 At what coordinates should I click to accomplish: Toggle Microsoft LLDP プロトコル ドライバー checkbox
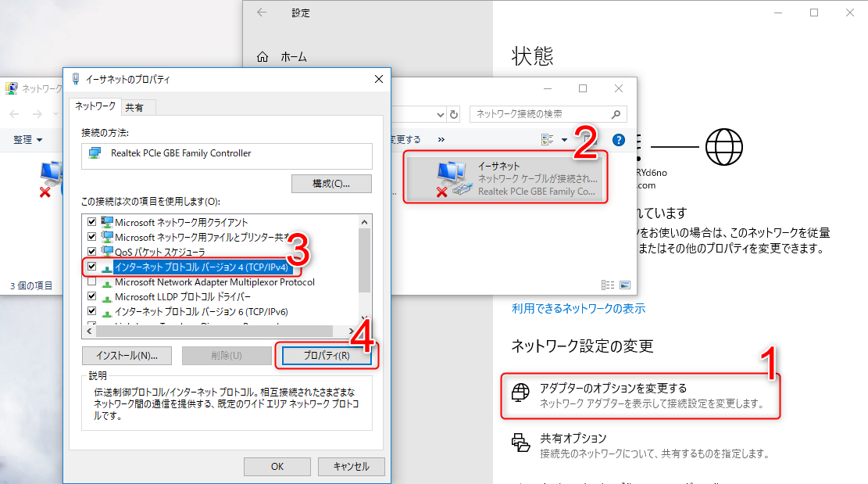(92, 296)
